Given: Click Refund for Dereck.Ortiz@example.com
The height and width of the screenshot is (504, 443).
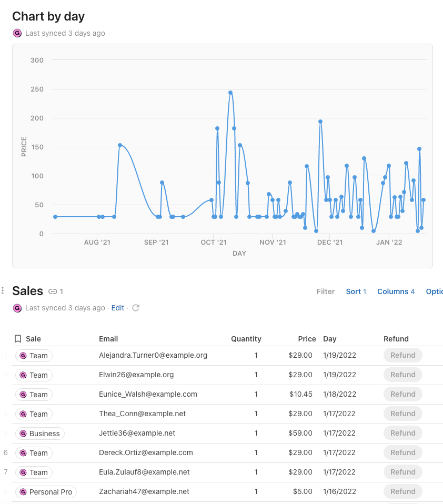Looking at the screenshot, I should coord(403,452).
